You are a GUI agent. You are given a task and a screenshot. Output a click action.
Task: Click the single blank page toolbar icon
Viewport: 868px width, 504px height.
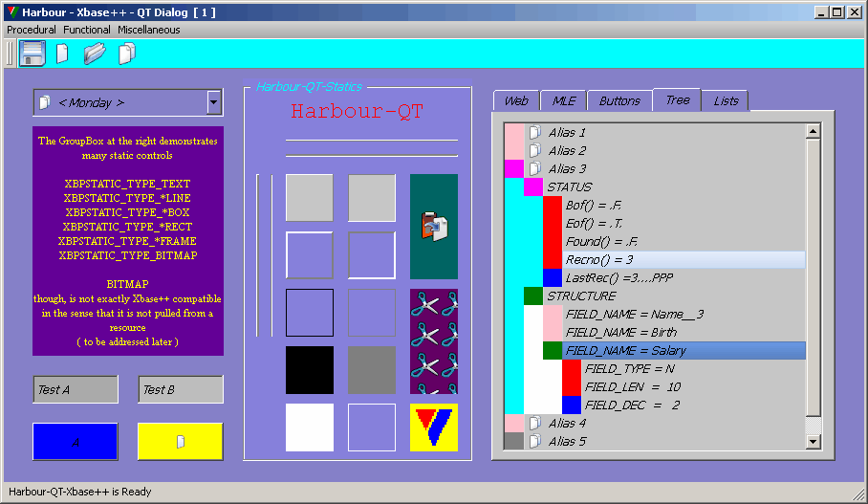62,54
